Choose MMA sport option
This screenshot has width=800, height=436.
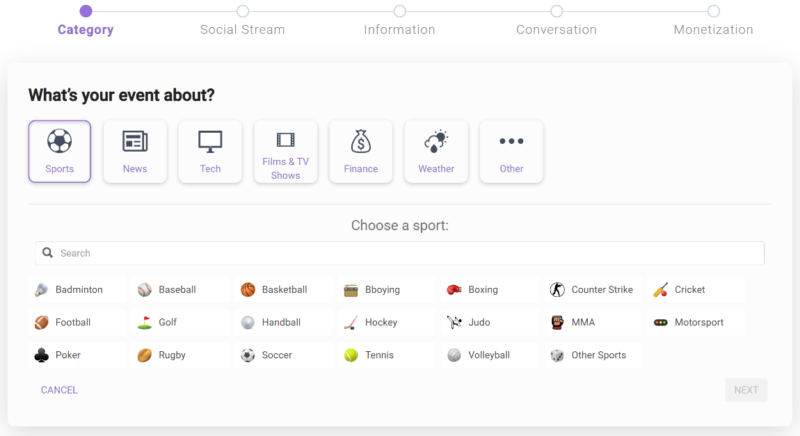pos(593,322)
